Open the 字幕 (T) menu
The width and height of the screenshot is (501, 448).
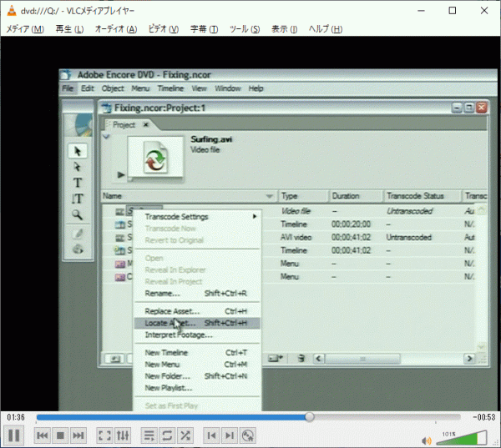click(x=204, y=29)
